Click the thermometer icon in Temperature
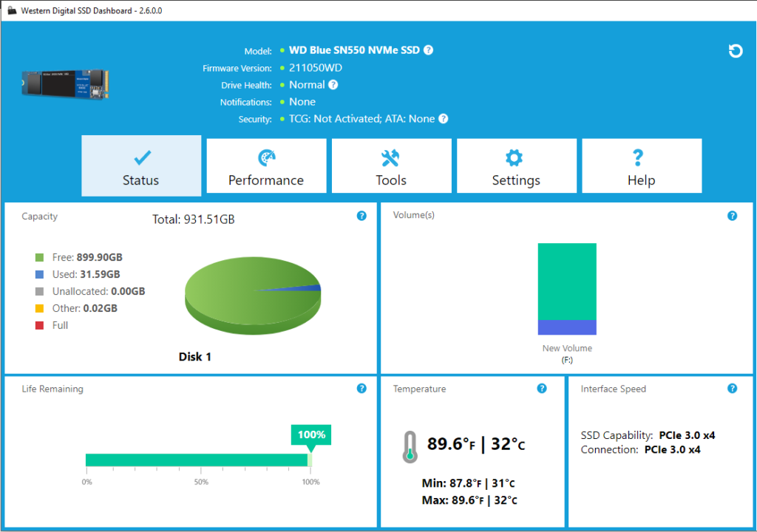This screenshot has width=757, height=532. click(x=410, y=447)
